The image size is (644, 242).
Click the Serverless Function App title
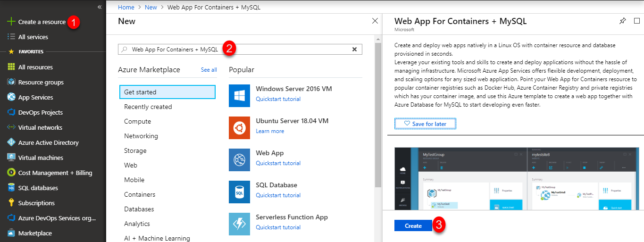[x=292, y=217]
